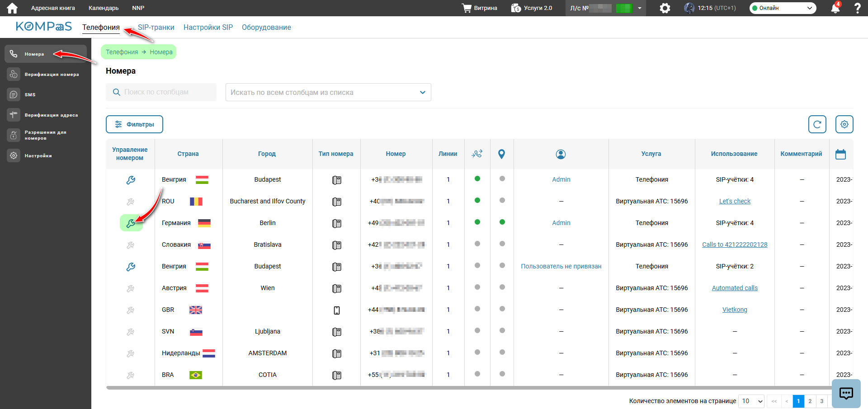Open Let's check link
This screenshot has height=409, width=868.
[x=735, y=201]
